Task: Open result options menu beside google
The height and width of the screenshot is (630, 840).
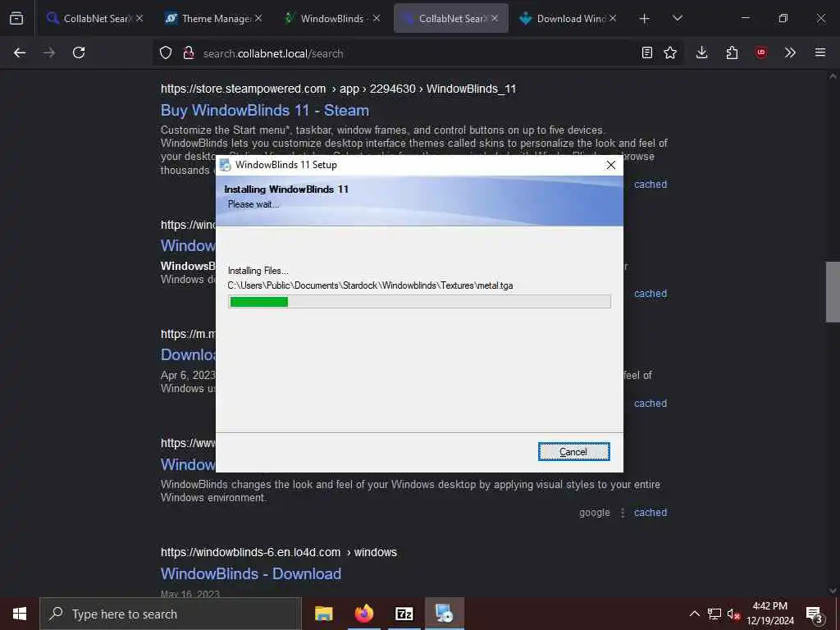Action: tap(623, 513)
